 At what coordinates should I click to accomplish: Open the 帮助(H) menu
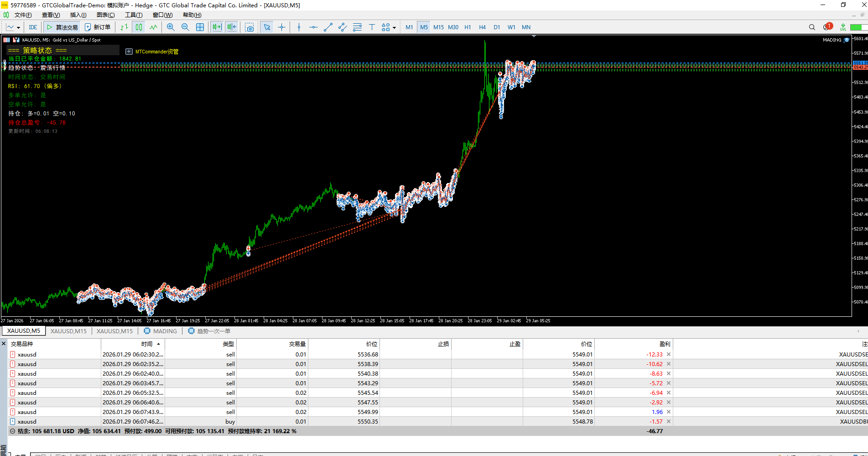pos(192,15)
